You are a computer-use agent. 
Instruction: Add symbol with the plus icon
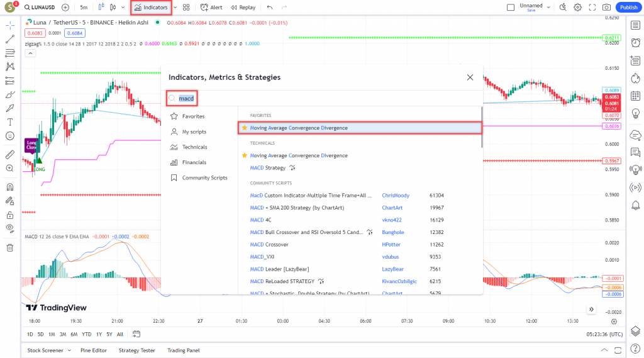[x=65, y=8]
